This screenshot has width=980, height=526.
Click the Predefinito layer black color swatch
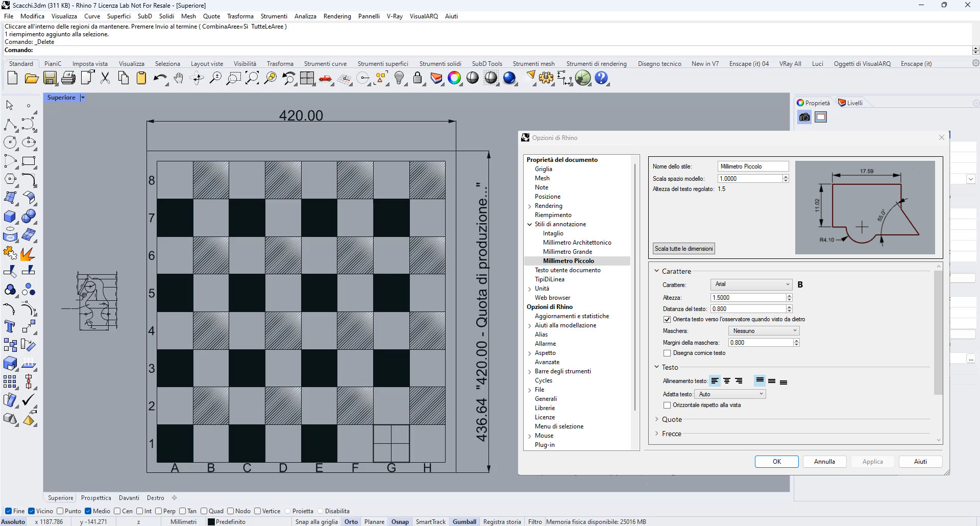click(211, 522)
